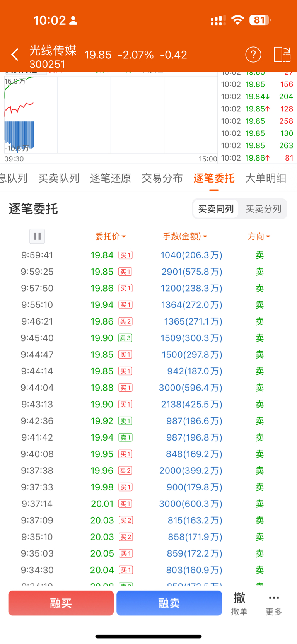Screen dimensions: 297x644
Task: Tap the back arrow in header
Action: (x=15, y=55)
